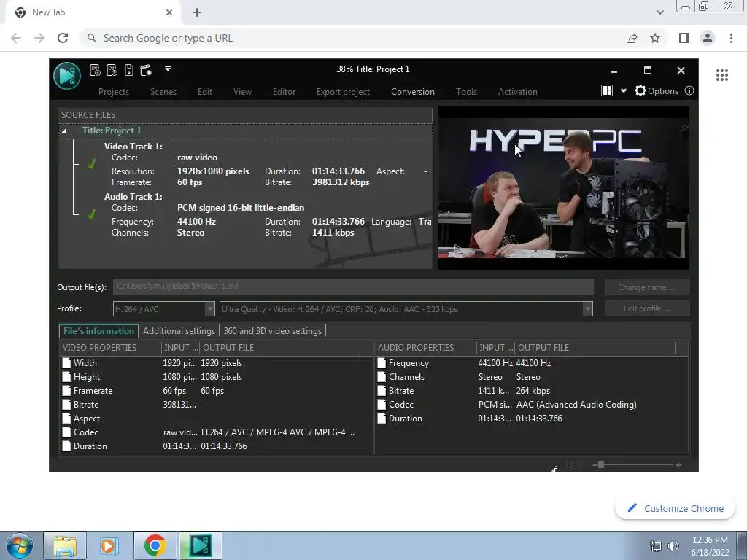Select the Channels audio property row icon
This screenshot has height=560, width=747.
[x=382, y=377]
